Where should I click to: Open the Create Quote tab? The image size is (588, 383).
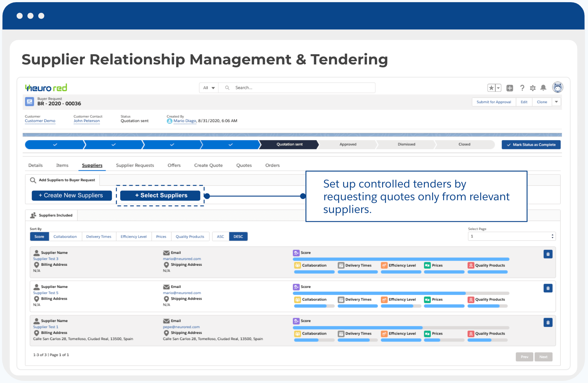(208, 165)
